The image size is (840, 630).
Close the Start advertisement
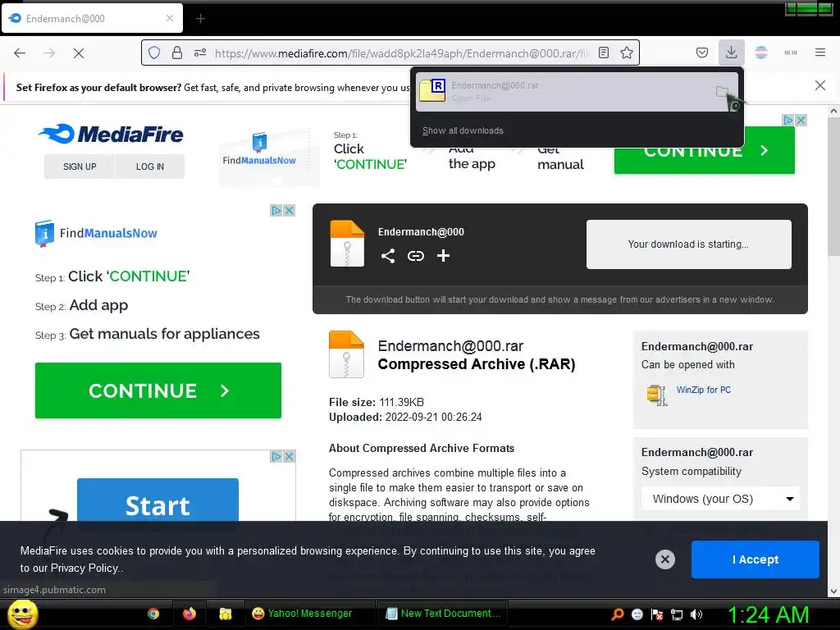(x=290, y=456)
